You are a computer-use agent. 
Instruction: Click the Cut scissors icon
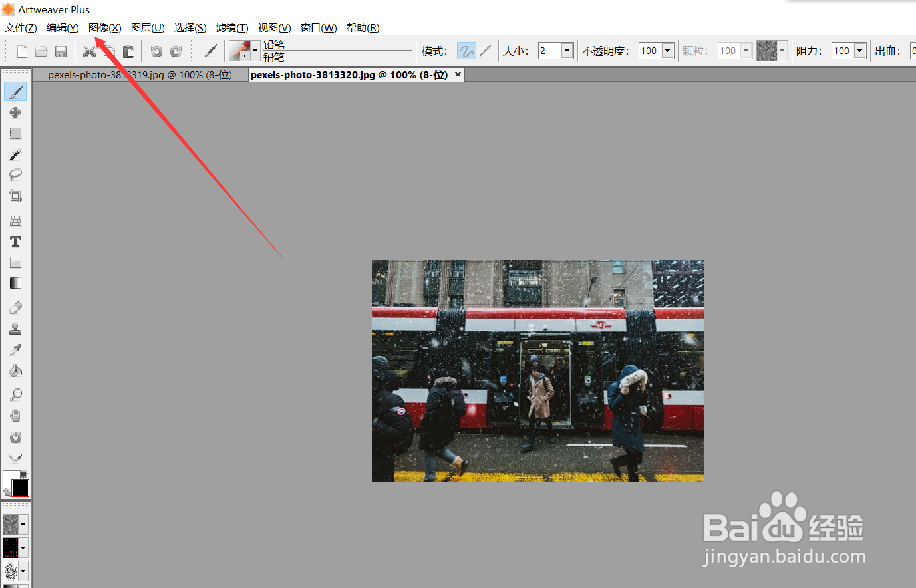89,51
